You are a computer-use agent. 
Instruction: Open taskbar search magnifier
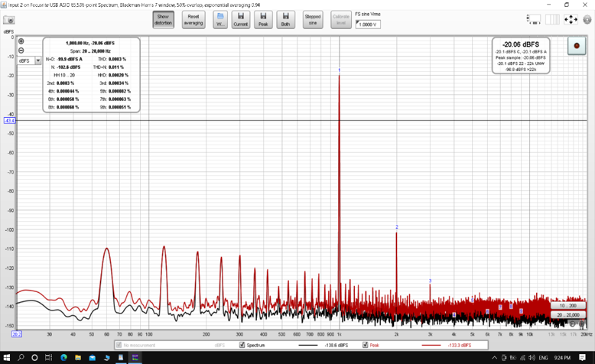tap(21, 358)
